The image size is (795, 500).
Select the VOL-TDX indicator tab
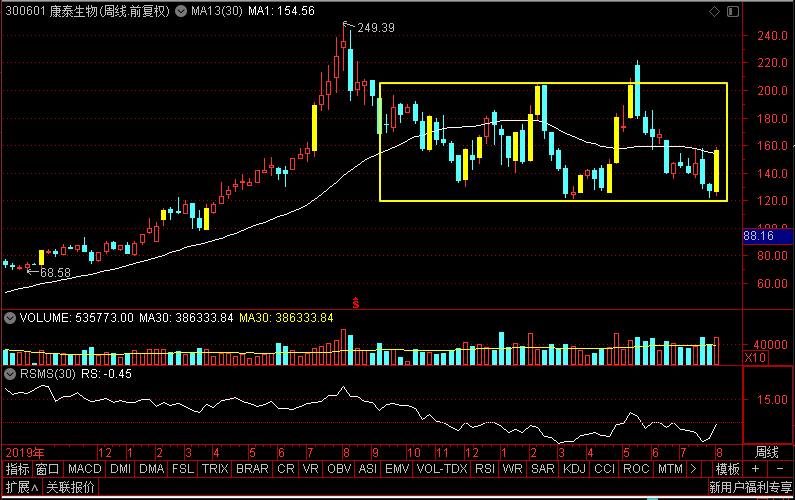click(441, 469)
